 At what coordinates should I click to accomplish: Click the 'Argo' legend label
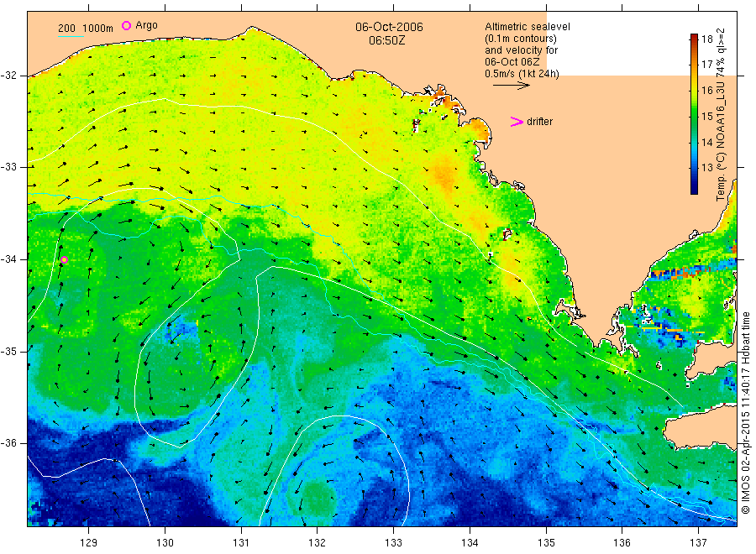[x=146, y=25]
